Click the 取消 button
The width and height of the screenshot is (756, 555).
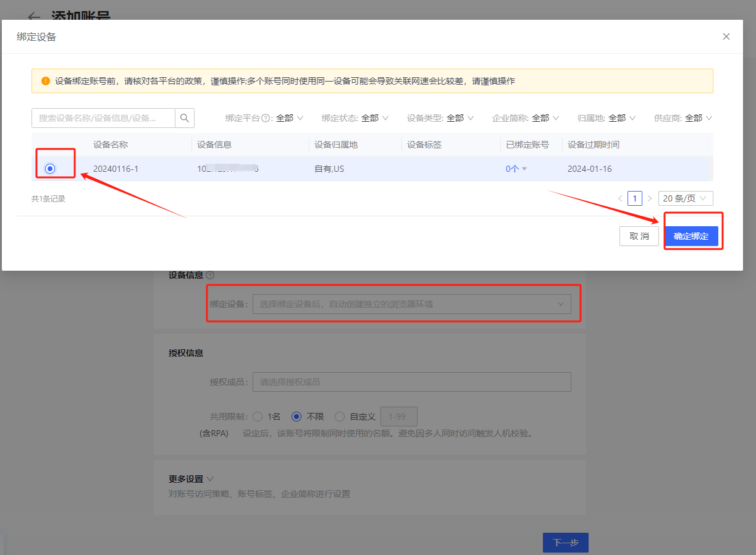click(639, 236)
